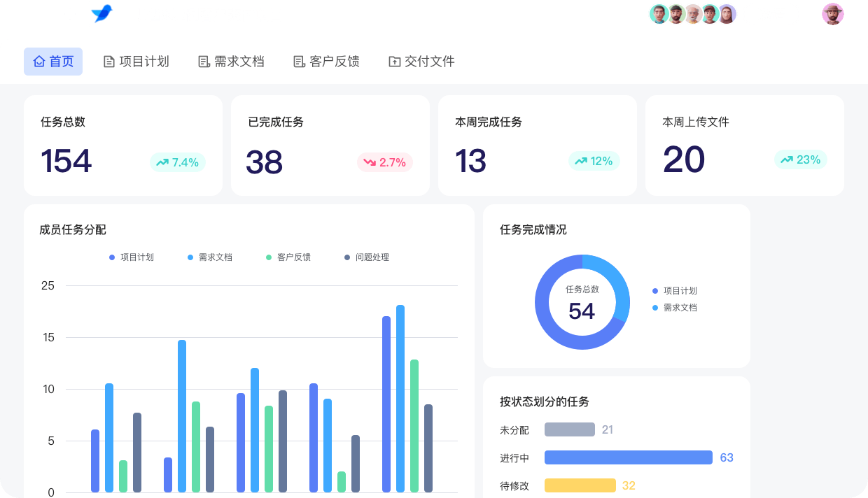Open the user profile avatar with hat
The height and width of the screenshot is (498, 868).
pyautogui.click(x=833, y=14)
